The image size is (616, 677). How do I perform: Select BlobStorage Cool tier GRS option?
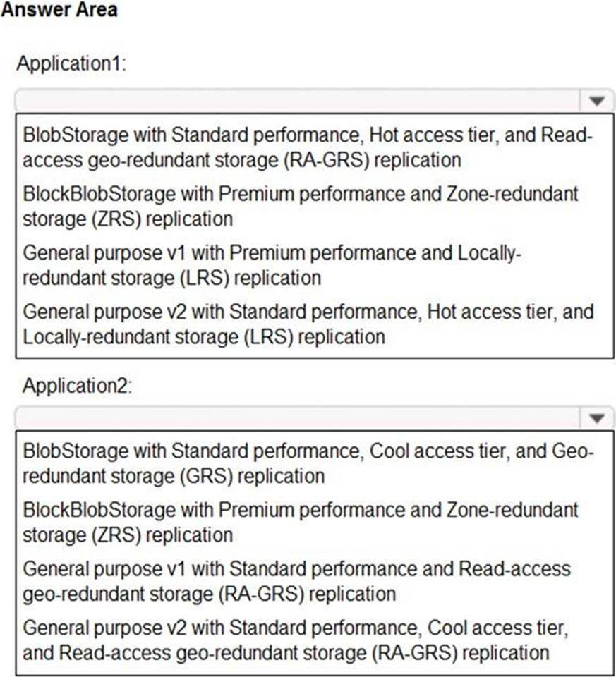(x=308, y=463)
